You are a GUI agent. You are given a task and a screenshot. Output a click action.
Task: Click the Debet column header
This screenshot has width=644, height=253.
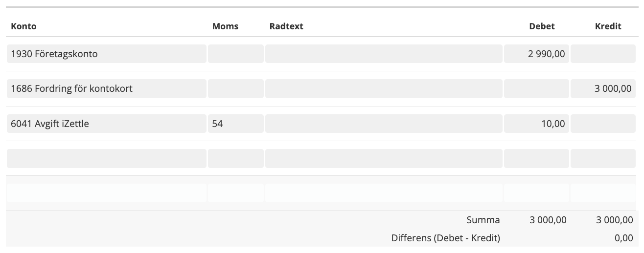coord(542,26)
